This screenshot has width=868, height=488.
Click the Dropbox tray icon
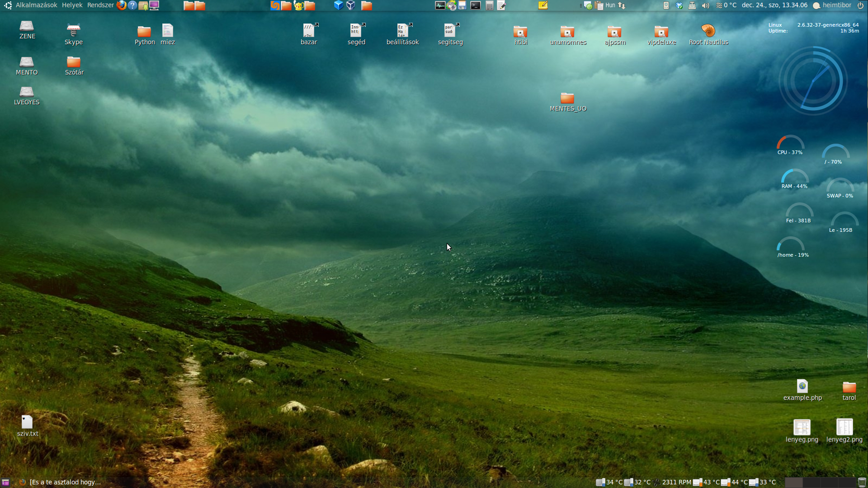click(x=679, y=5)
